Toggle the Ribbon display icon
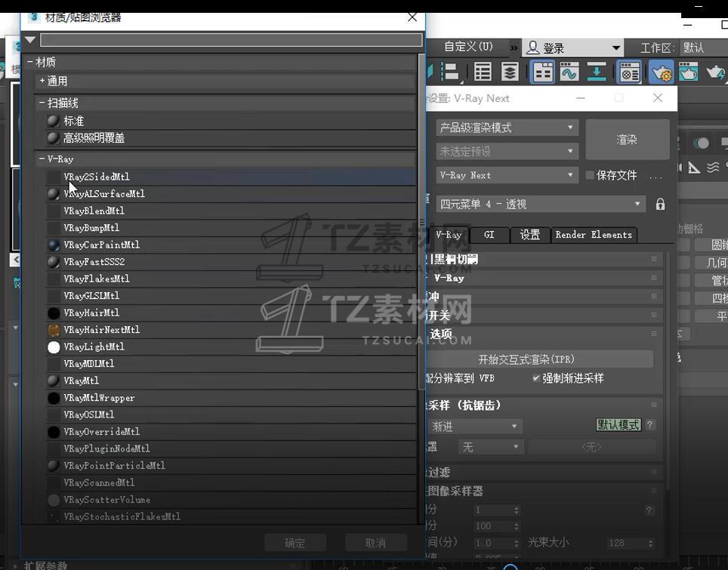728x570 pixels. [543, 72]
